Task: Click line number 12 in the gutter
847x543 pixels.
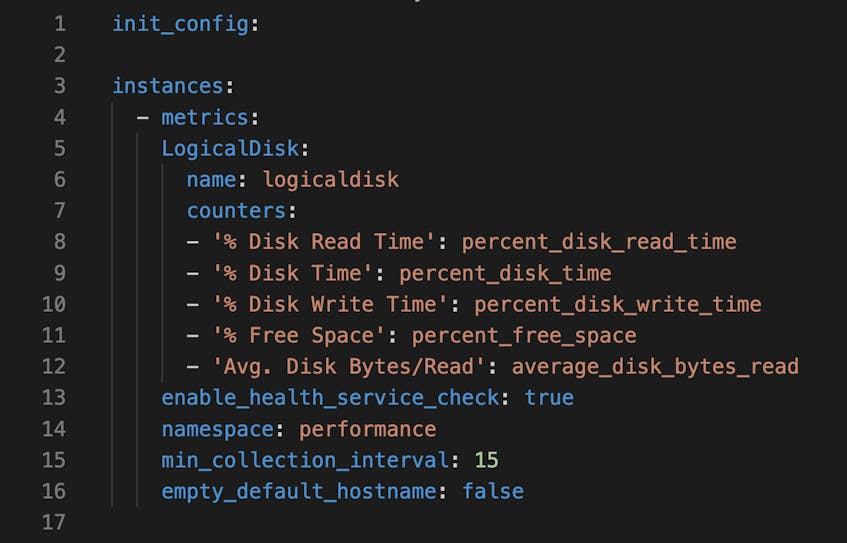Action: click(x=53, y=366)
